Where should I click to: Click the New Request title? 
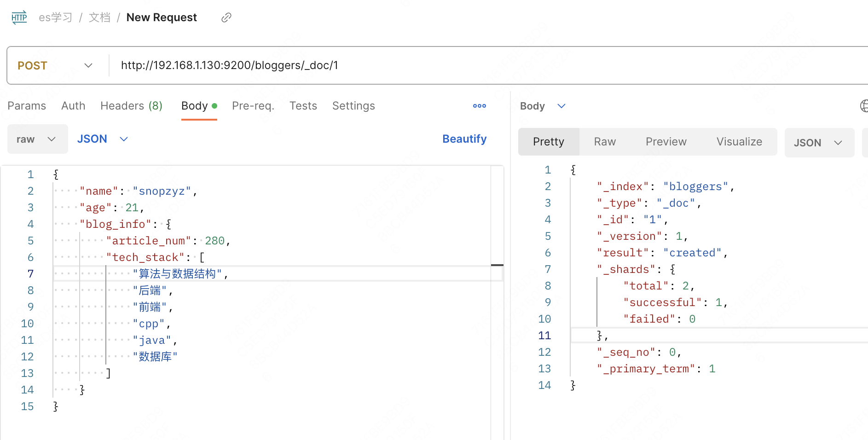162,17
